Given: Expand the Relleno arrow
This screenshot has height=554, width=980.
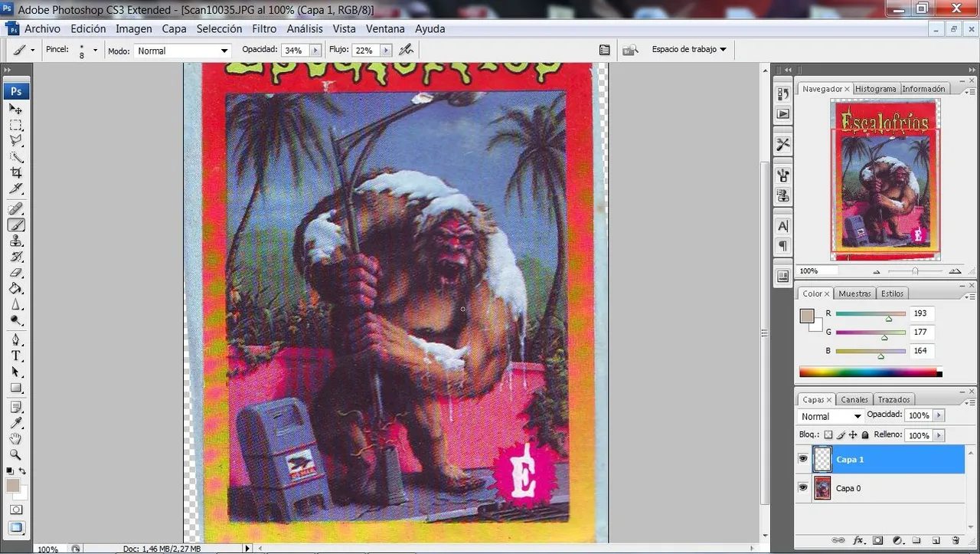Looking at the screenshot, I should tap(939, 435).
